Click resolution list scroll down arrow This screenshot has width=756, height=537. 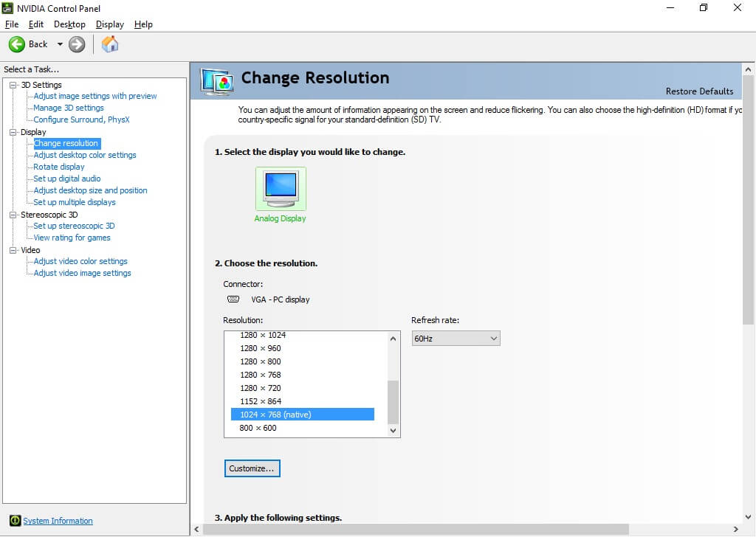(393, 431)
